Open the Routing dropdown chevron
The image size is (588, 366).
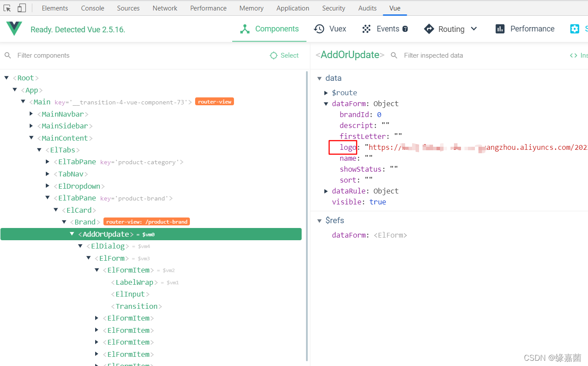click(x=474, y=29)
